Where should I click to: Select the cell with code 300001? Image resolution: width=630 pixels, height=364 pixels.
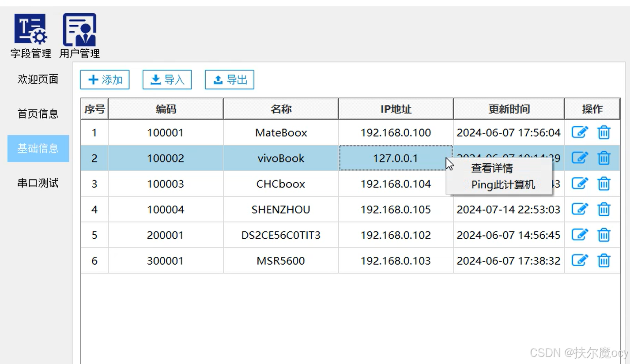point(166,260)
